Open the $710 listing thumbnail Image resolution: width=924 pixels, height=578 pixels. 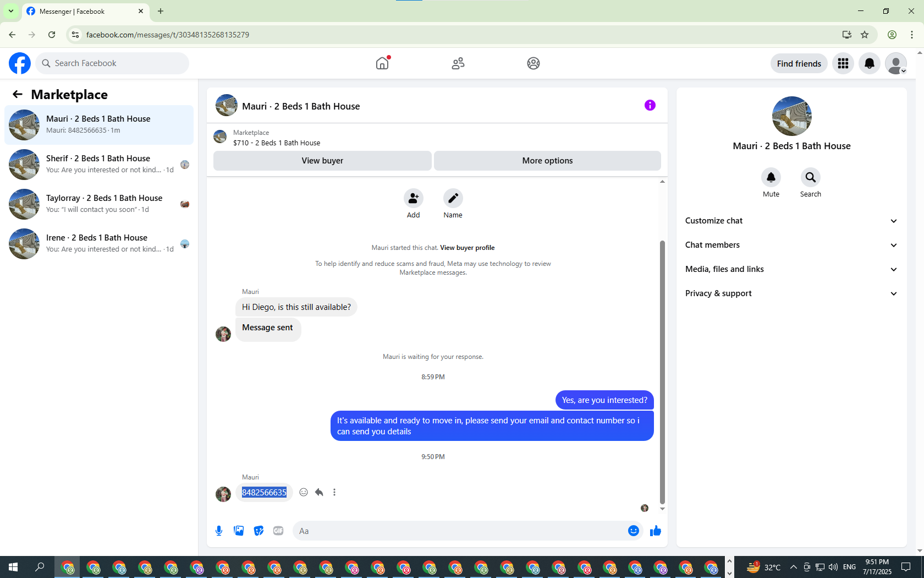pos(220,137)
